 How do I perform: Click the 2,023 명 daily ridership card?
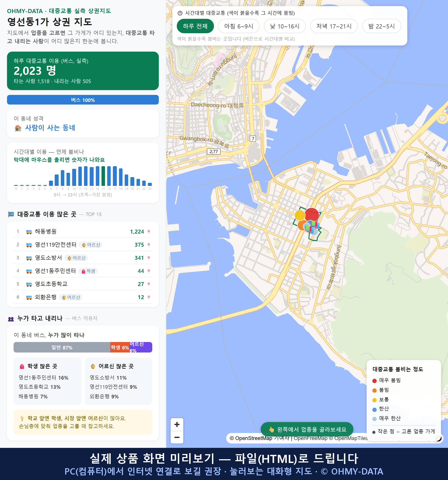83,71
